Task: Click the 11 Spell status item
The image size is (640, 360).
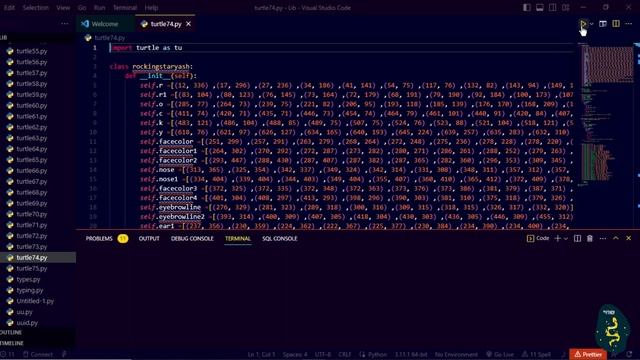Action: (536, 354)
